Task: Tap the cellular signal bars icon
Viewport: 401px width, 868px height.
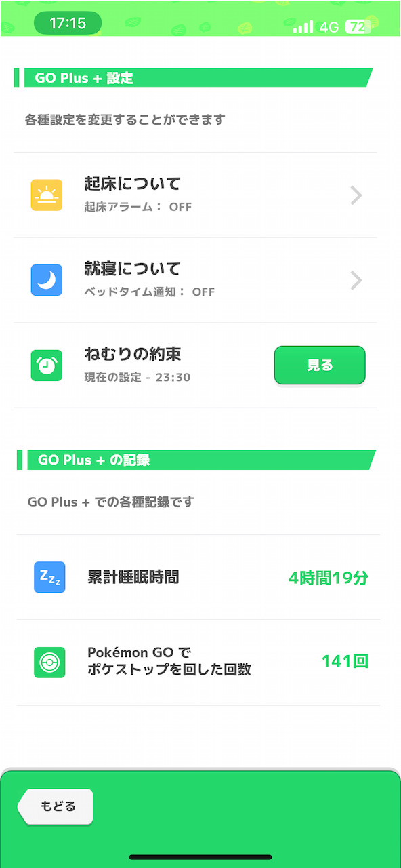Action: (x=303, y=26)
